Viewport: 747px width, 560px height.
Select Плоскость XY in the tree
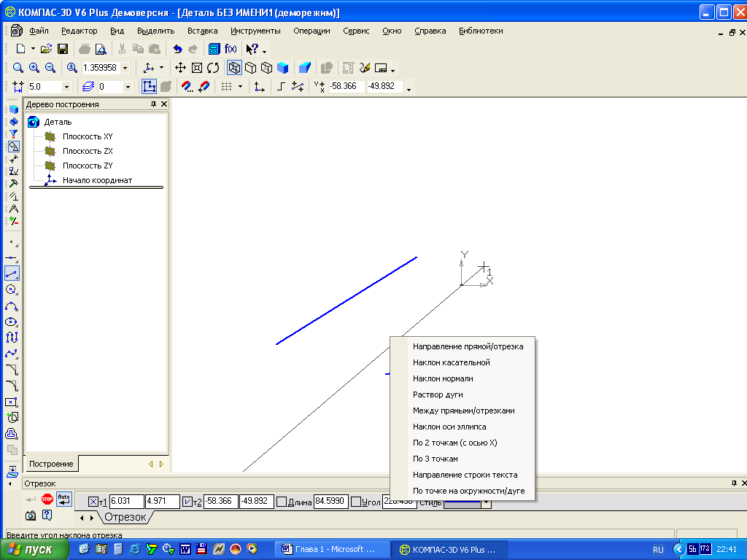pos(88,136)
